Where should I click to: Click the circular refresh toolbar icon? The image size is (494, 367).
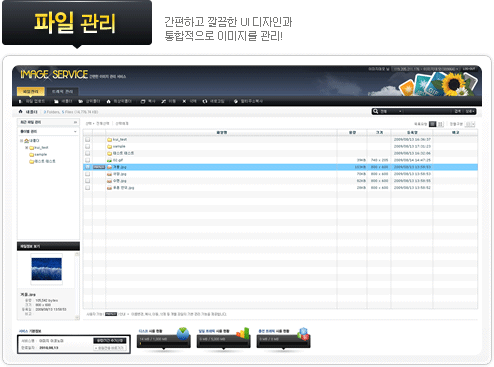tap(205, 101)
